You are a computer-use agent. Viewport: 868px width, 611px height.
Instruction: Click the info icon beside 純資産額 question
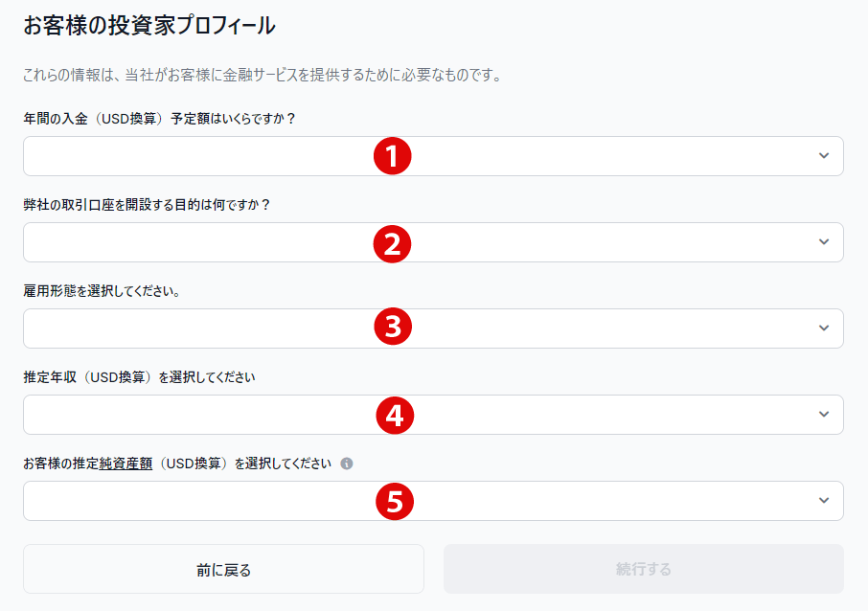pyautogui.click(x=347, y=464)
